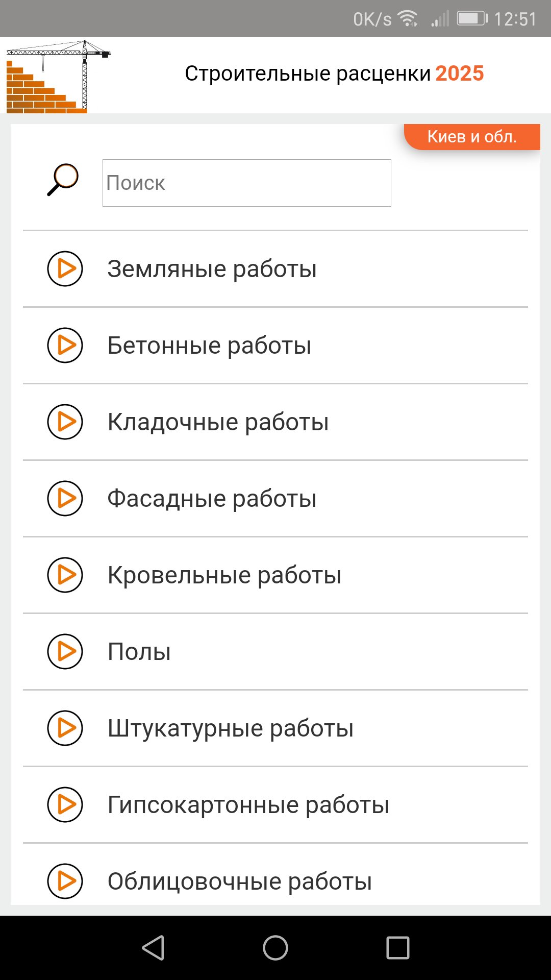Select the play icon beside Бетонные работы

pyautogui.click(x=65, y=345)
